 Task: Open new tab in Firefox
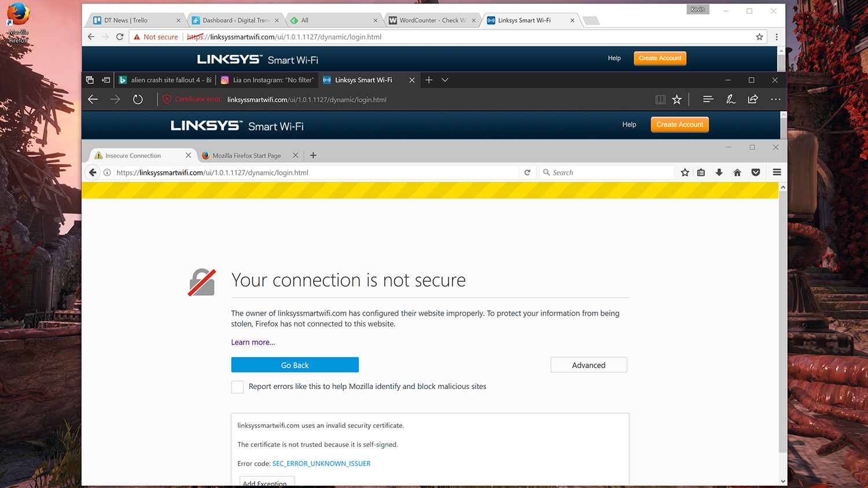[313, 155]
